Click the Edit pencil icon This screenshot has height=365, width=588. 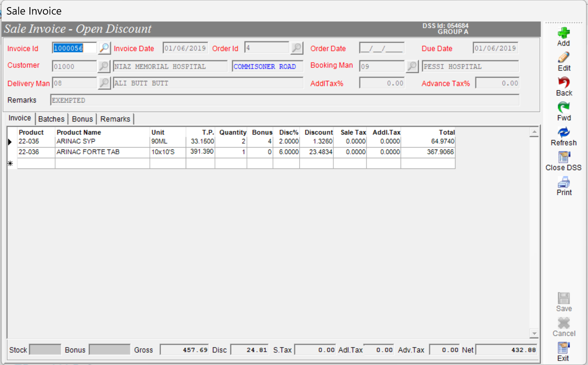[564, 58]
